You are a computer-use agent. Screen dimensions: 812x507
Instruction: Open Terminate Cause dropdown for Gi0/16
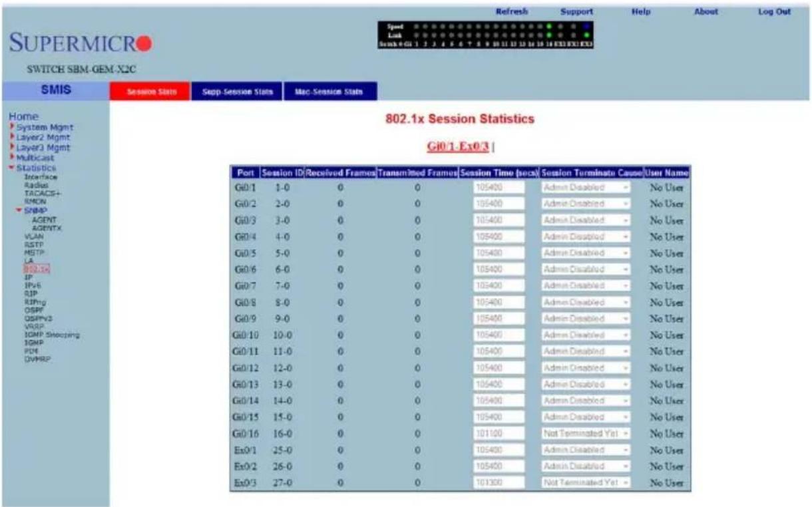click(585, 434)
